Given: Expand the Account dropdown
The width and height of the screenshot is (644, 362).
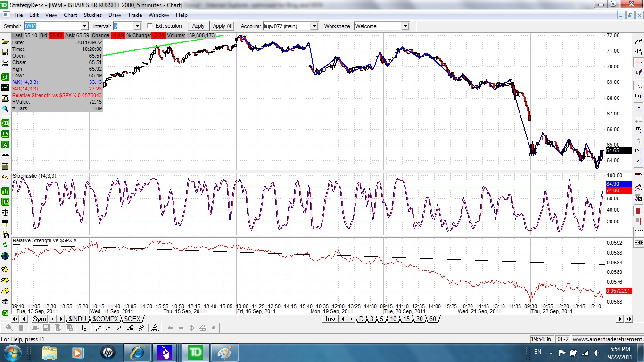Looking at the screenshot, I should click(x=314, y=26).
